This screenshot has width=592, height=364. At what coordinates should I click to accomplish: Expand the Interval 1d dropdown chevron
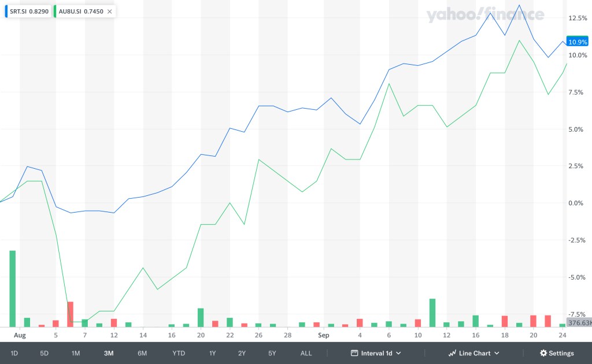pyautogui.click(x=398, y=353)
